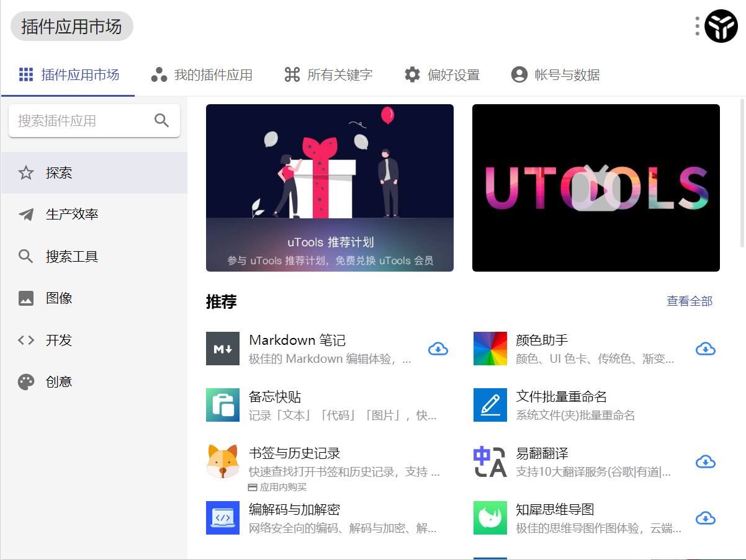Download the 编解码与加解密 plugin

click(x=438, y=518)
